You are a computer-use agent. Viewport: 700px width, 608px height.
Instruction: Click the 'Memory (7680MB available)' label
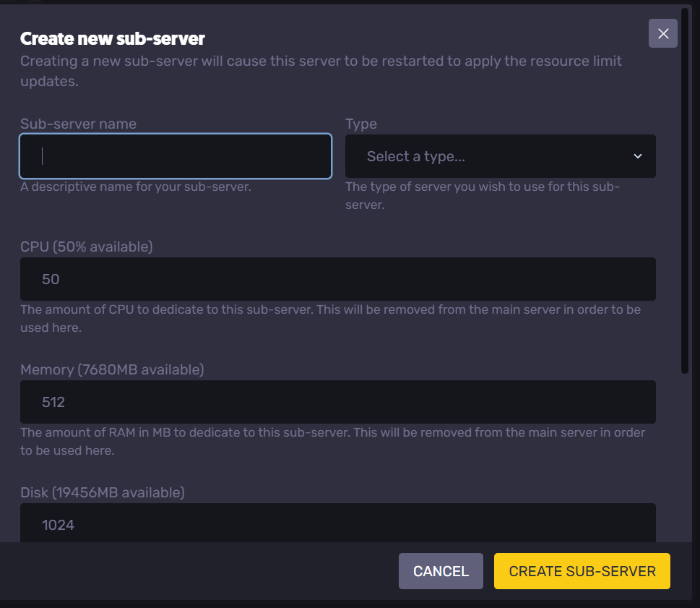point(112,369)
